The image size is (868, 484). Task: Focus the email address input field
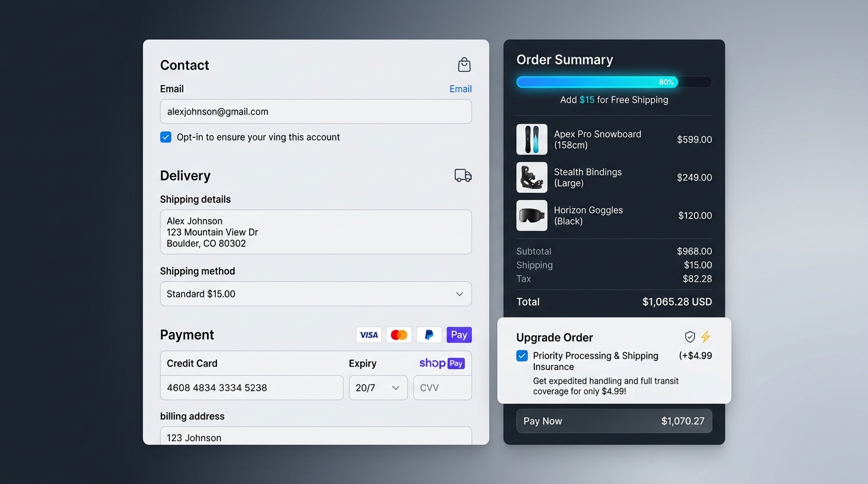click(x=316, y=112)
